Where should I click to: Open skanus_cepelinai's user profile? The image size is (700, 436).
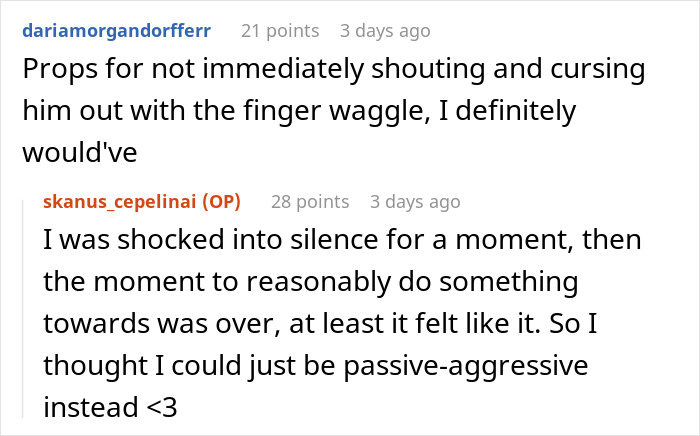click(120, 202)
